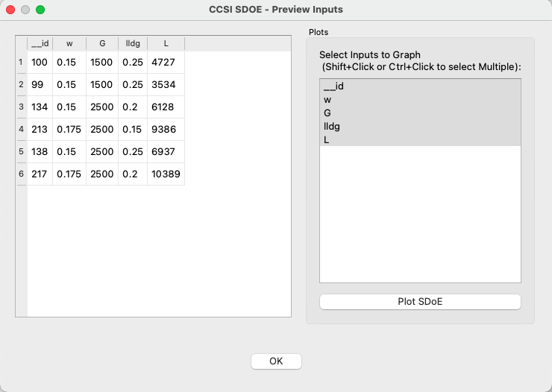Image resolution: width=552 pixels, height=392 pixels.
Task: Click the w cell 0.175 in row 4
Action: pyautogui.click(x=69, y=129)
